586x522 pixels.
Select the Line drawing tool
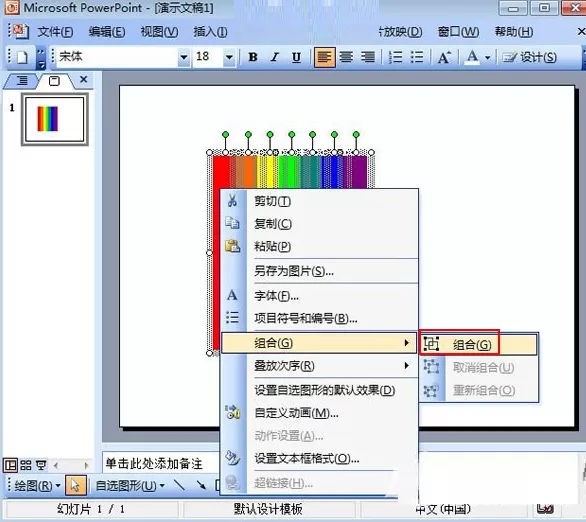coord(179,485)
